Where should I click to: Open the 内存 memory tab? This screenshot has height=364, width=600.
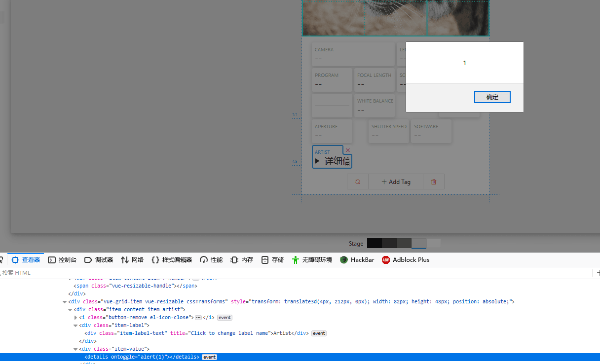pyautogui.click(x=242, y=260)
